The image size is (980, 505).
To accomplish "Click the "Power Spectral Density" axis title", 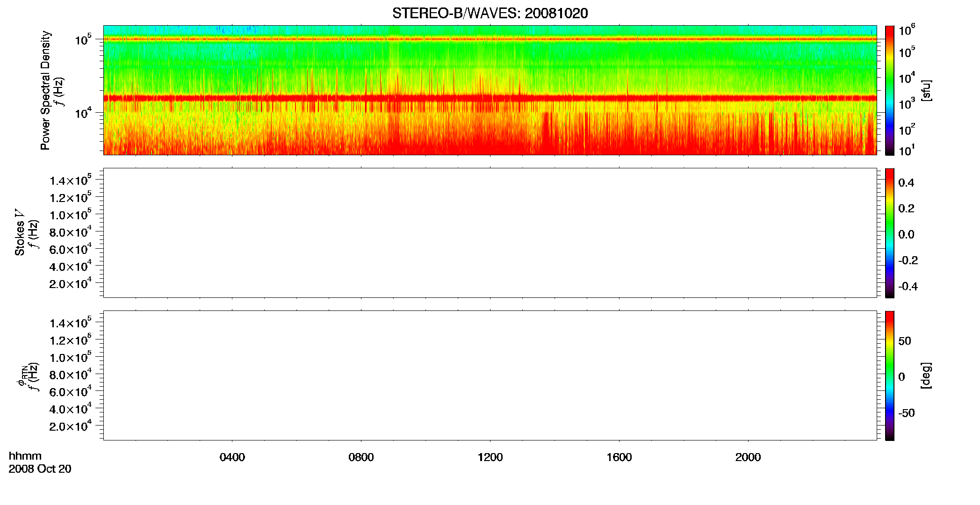I will 45,90.
